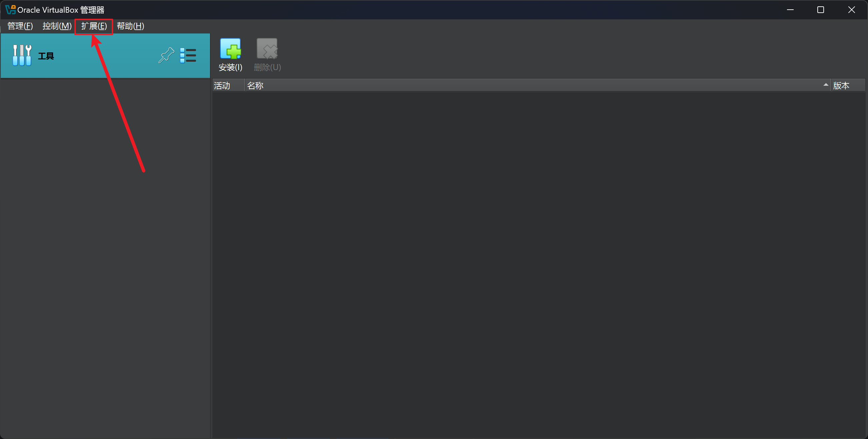Image resolution: width=868 pixels, height=439 pixels.
Task: Open the 控制(M) menu
Action: (x=57, y=26)
